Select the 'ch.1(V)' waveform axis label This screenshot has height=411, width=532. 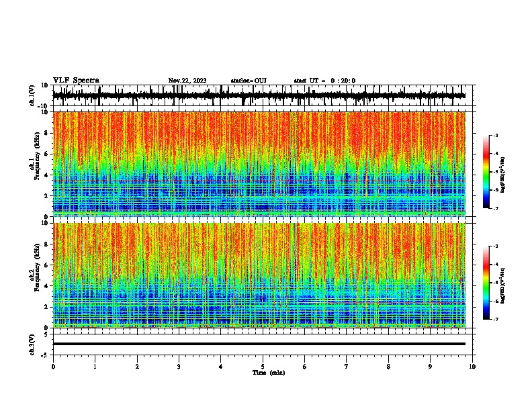coord(32,95)
